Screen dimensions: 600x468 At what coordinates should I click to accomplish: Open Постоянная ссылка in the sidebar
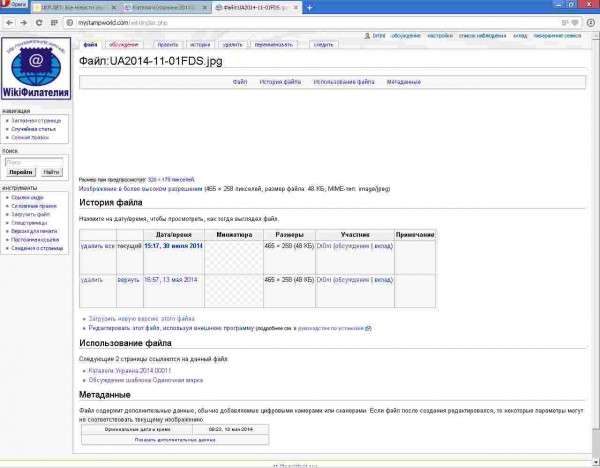[35, 240]
